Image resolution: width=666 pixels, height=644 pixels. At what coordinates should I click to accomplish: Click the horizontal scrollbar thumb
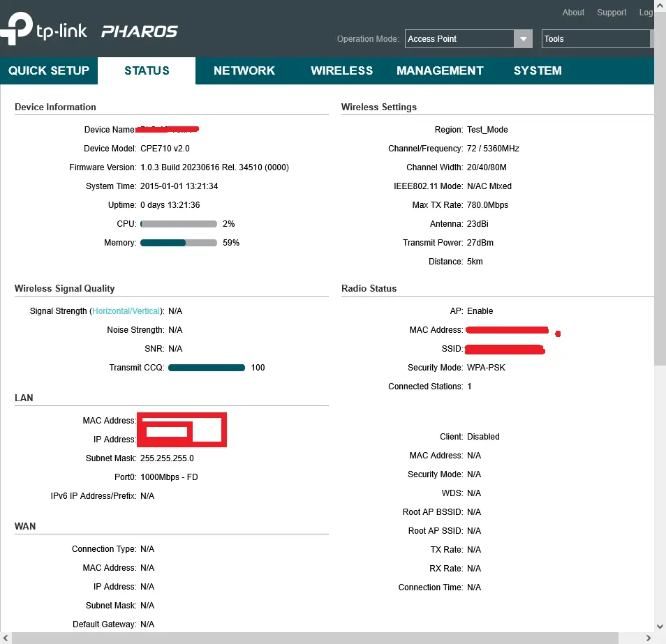[315, 638]
